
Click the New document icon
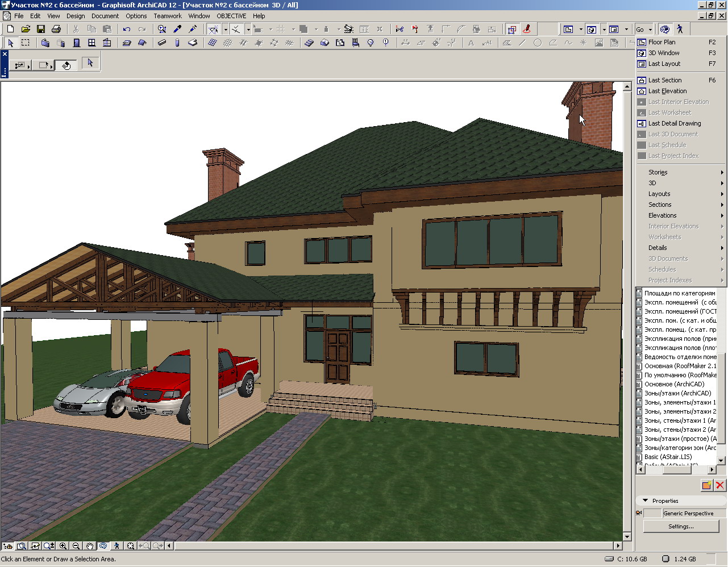point(10,29)
